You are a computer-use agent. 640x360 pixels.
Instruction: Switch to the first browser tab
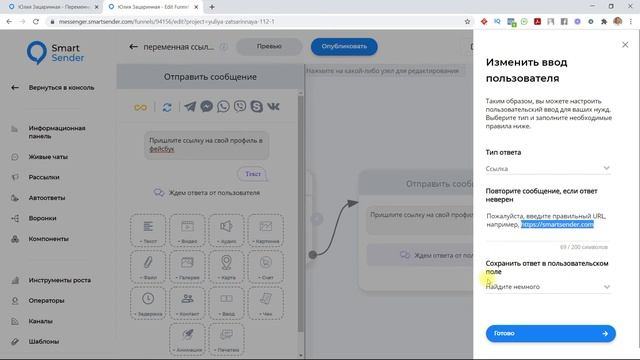tap(52, 7)
